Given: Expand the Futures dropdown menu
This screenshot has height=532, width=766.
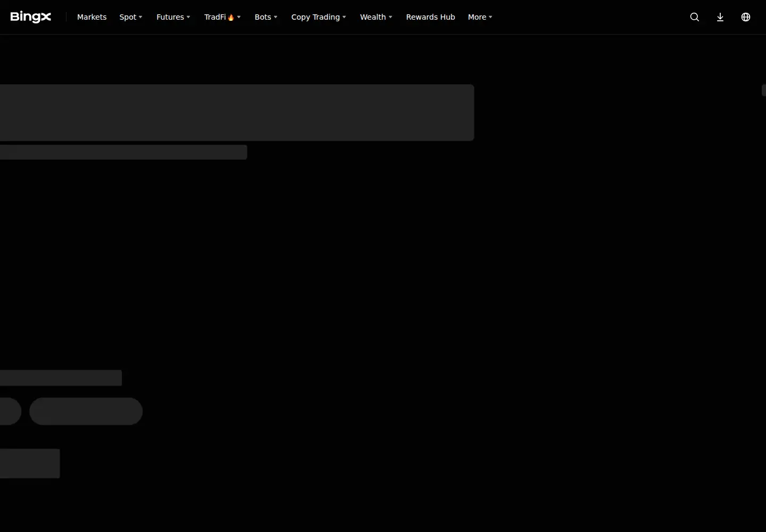Looking at the screenshot, I should coord(173,17).
